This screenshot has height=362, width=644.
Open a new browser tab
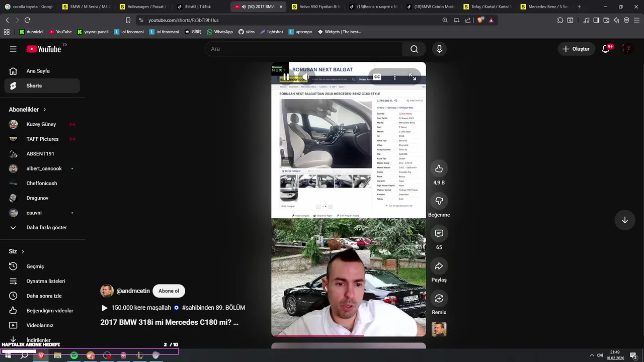coord(579,7)
